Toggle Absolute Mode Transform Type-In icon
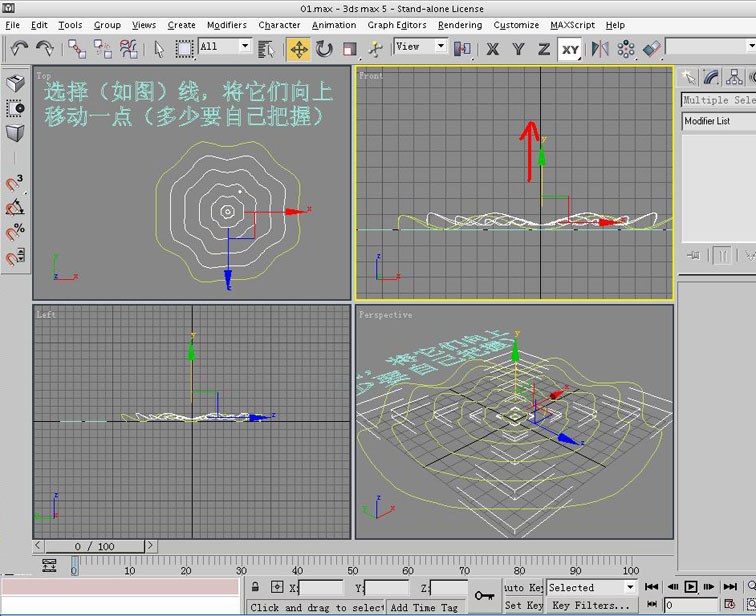 pyautogui.click(x=277, y=587)
